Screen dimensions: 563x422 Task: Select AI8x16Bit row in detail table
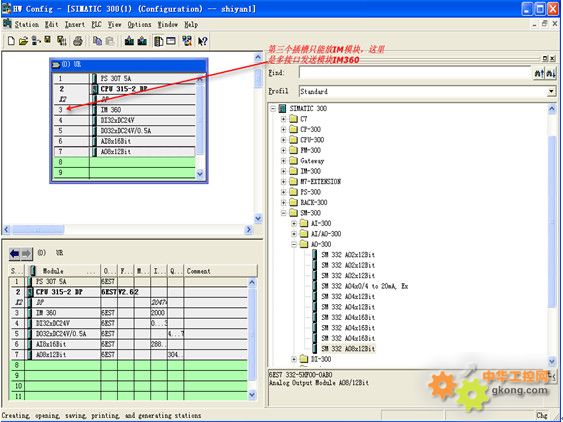pos(128,344)
